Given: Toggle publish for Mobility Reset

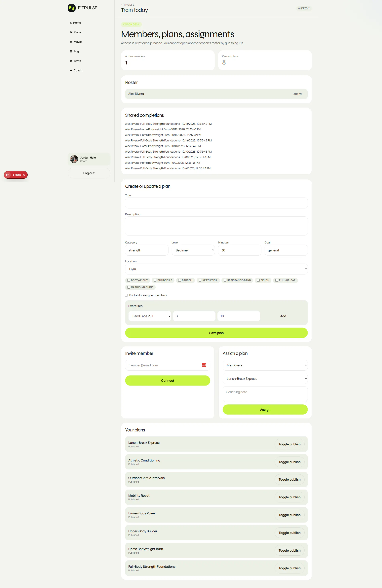Looking at the screenshot, I should point(289,497).
